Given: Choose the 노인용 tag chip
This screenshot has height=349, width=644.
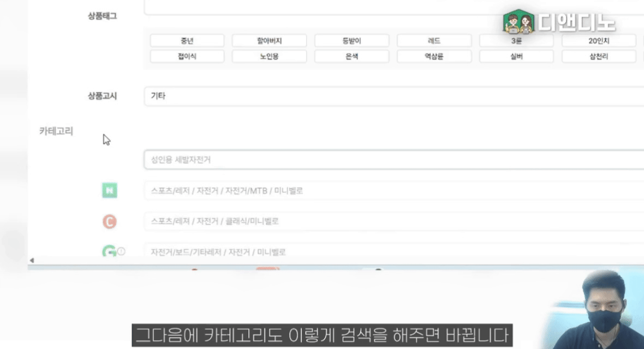Looking at the screenshot, I should coord(269,56).
